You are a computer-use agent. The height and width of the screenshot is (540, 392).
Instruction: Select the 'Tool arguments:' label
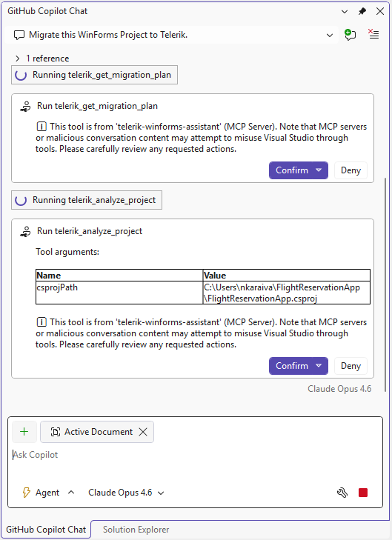67,252
